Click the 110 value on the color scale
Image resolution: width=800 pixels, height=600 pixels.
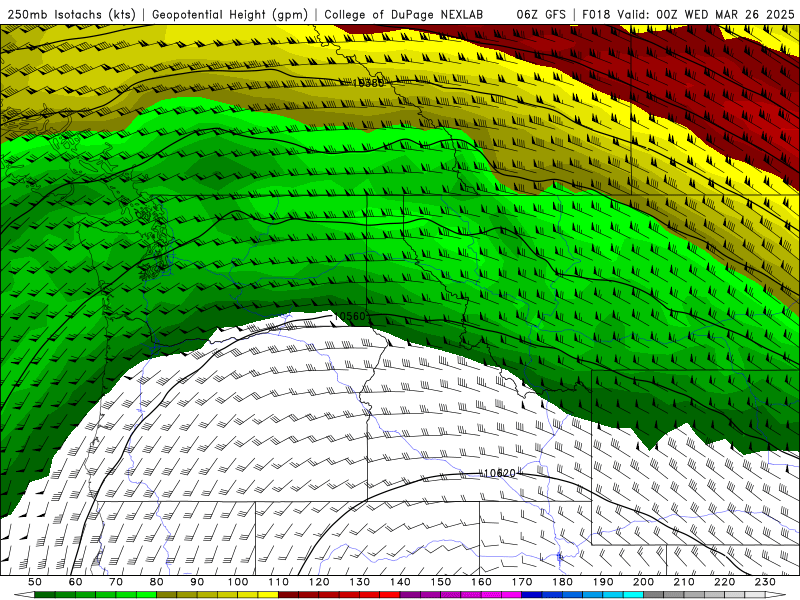[x=278, y=582]
